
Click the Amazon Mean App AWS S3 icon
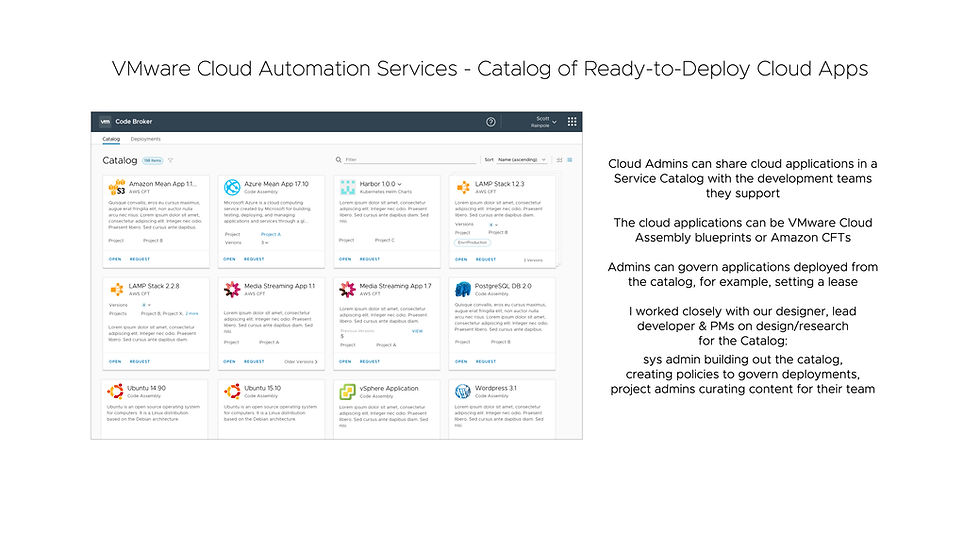[x=117, y=187]
